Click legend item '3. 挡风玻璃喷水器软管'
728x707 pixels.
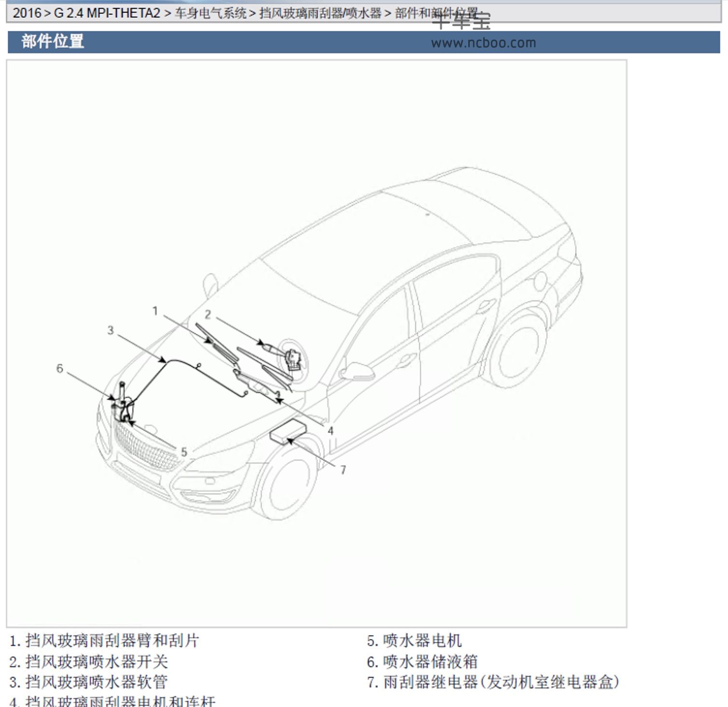pyautogui.click(x=88, y=682)
